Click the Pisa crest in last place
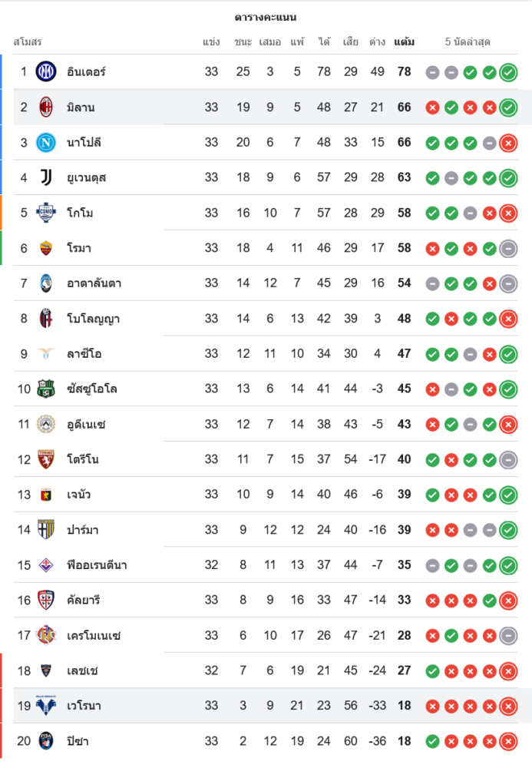The width and height of the screenshot is (532, 768). coord(46,741)
